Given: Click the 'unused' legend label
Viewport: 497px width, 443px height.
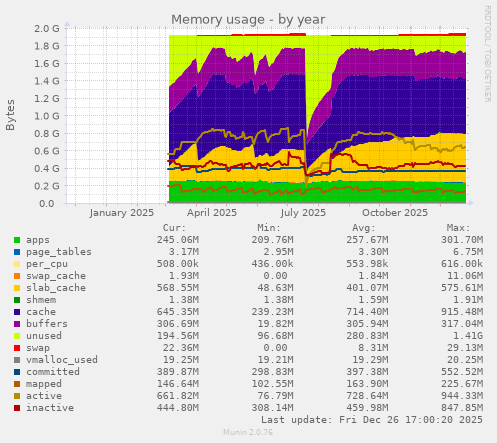Looking at the screenshot, I should tap(44, 336).
